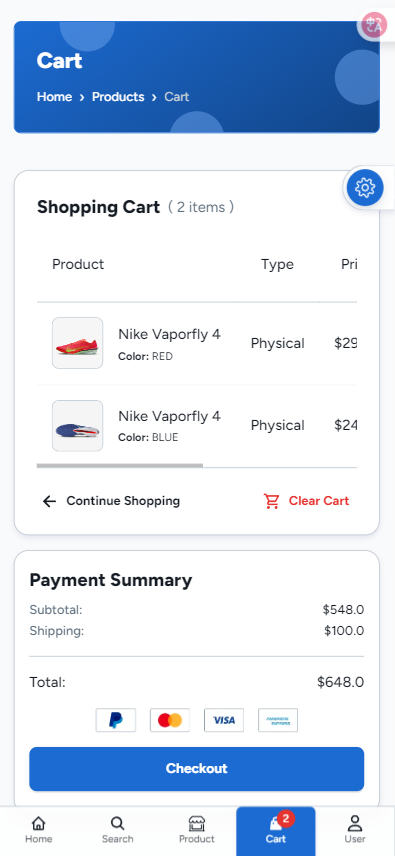The image size is (395, 856).
Task: Go to Products in the breadcrumb
Action: [118, 97]
